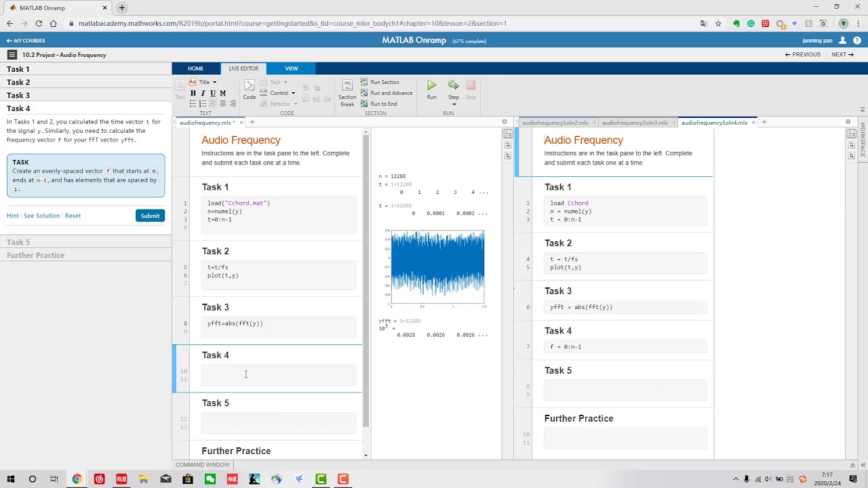Click Run to End
This screenshot has width=868, height=488.
[x=378, y=104]
